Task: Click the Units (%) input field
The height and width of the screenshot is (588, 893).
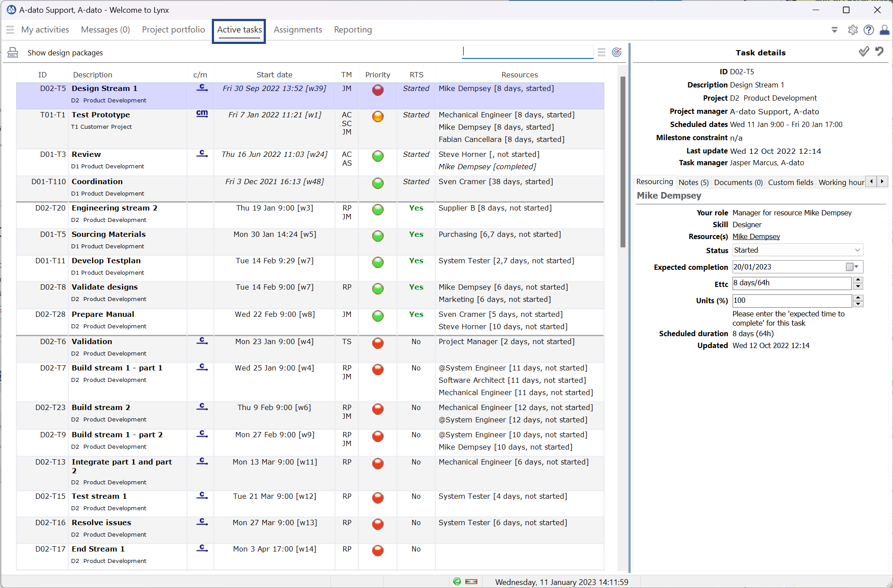Action: (791, 301)
